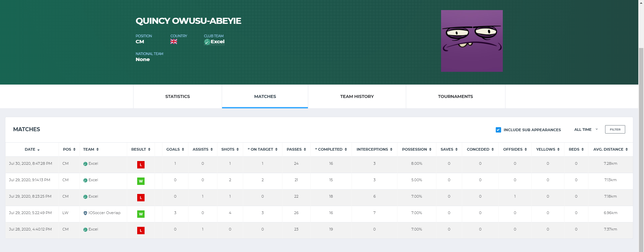Open Excel team link in Jul 30 row
The height and width of the screenshot is (252, 644).
[x=93, y=164]
